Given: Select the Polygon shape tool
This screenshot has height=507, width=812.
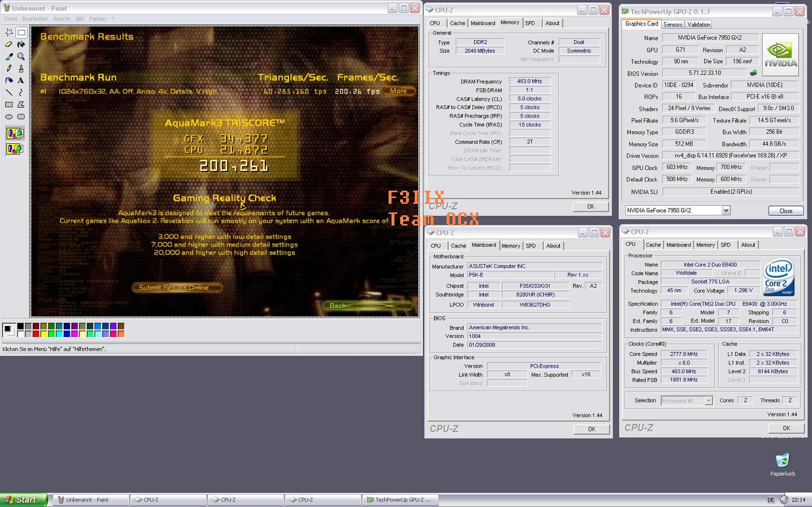Looking at the screenshot, I should [21, 105].
